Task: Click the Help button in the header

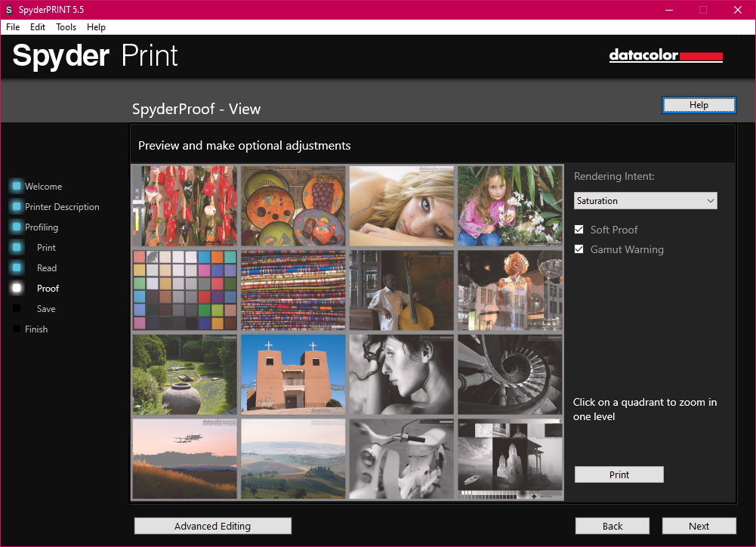Action: [x=699, y=105]
